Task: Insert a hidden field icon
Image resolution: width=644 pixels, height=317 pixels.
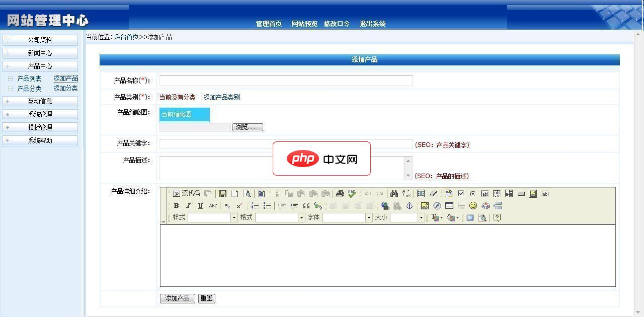Action: coord(545,194)
